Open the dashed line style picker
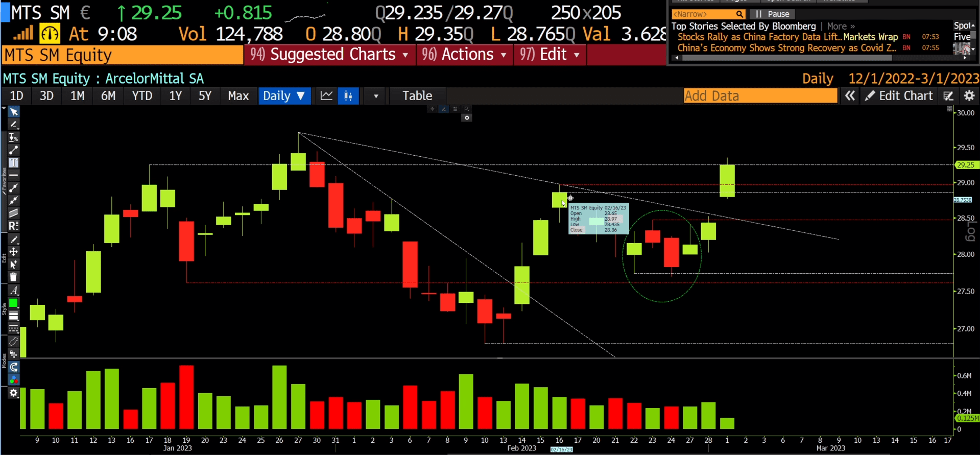This screenshot has width=980, height=455. (14, 329)
